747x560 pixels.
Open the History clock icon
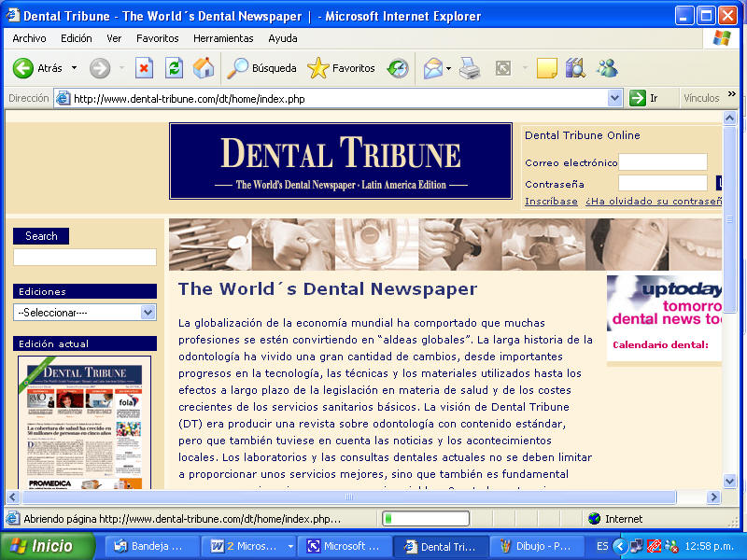pos(398,68)
